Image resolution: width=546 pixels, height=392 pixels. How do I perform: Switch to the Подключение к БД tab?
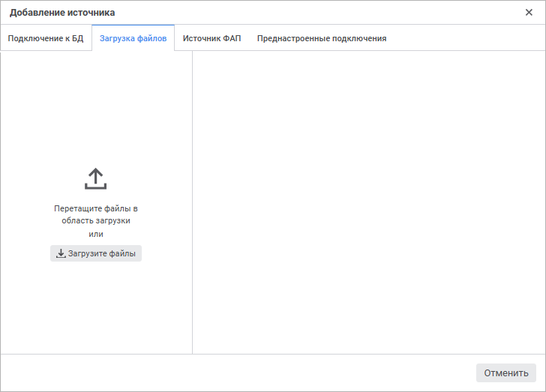point(46,38)
